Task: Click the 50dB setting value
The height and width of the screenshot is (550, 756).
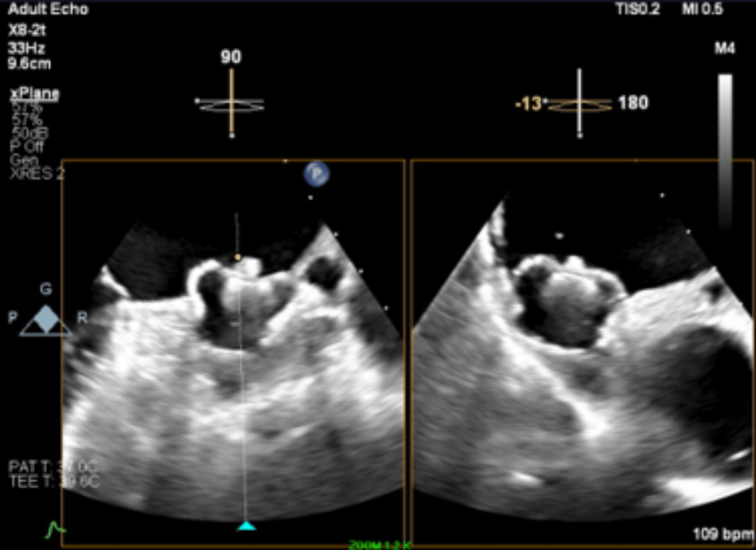Action: coord(30,133)
